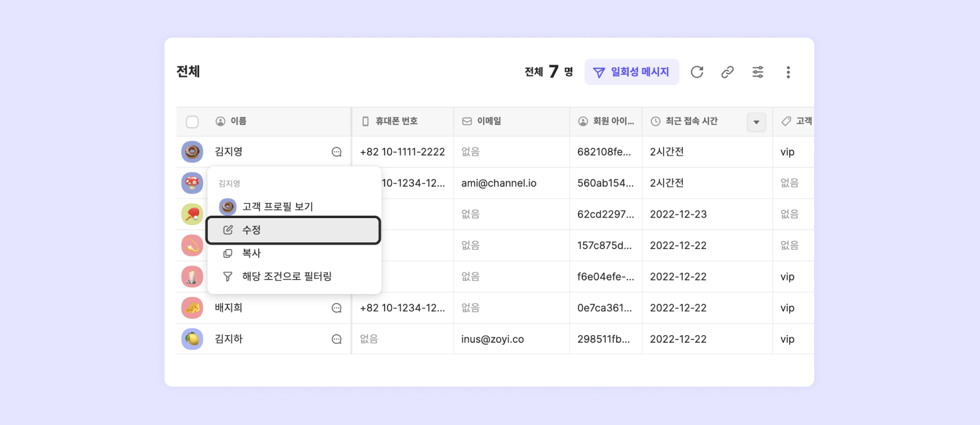
Task: Click the copy link icon
Action: (x=727, y=72)
